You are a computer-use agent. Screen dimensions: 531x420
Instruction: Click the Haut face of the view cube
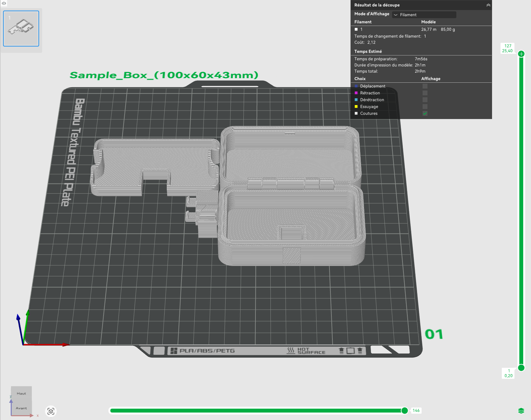click(x=21, y=393)
